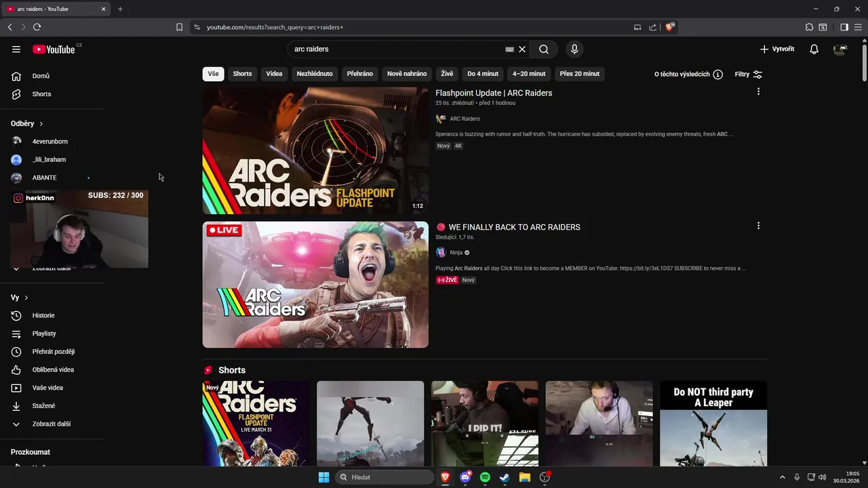Open more options for Ninja live stream

758,226
